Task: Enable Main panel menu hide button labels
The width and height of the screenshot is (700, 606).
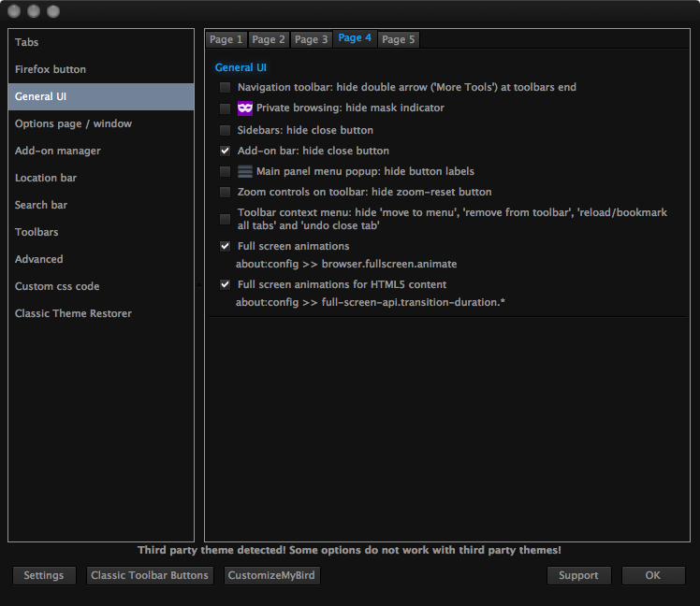Action: [225, 171]
